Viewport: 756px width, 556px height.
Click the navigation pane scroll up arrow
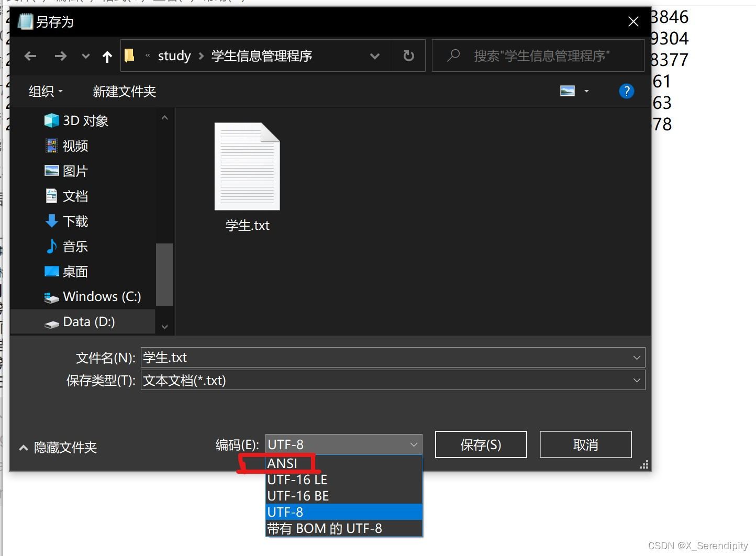pos(164,118)
